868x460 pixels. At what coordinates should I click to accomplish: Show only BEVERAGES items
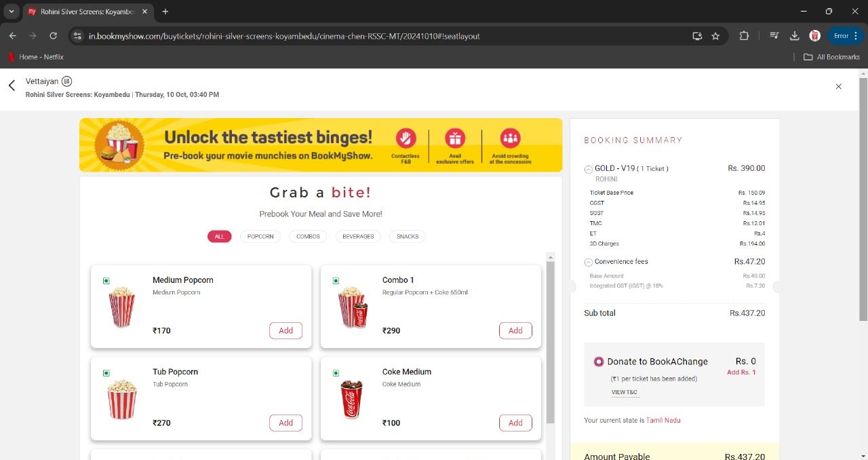(x=358, y=237)
